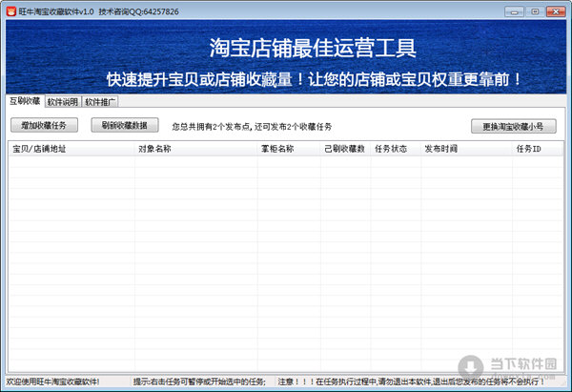Select the 任务状态 column header

[396, 149]
